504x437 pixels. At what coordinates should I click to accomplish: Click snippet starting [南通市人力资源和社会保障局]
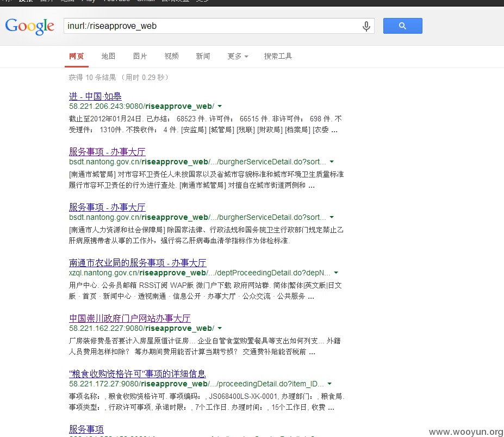pyautogui.click(x=206, y=235)
